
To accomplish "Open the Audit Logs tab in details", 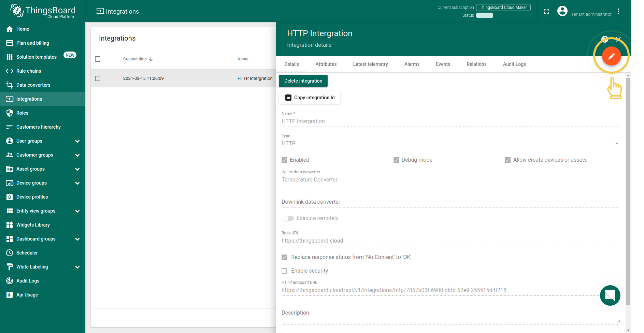I will 514,64.
